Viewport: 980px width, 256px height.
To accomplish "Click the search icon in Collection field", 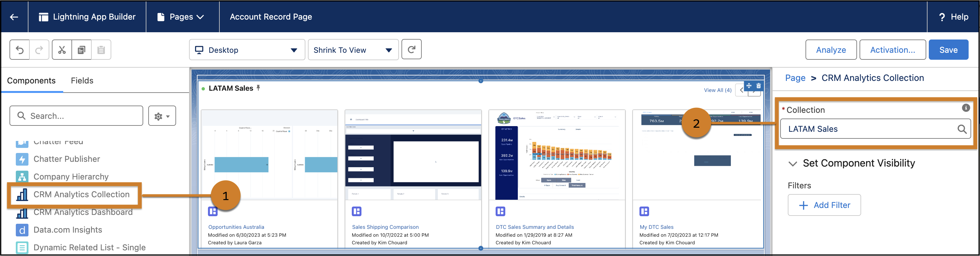I will coord(962,129).
